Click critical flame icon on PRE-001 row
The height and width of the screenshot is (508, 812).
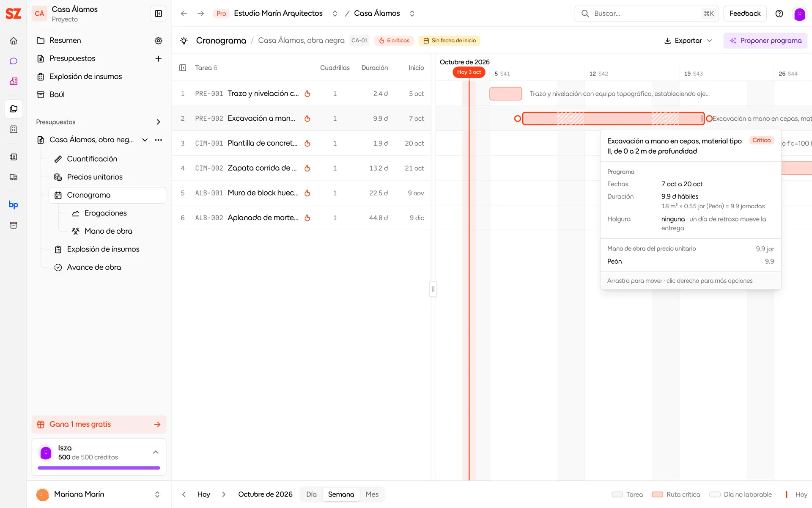click(x=307, y=94)
